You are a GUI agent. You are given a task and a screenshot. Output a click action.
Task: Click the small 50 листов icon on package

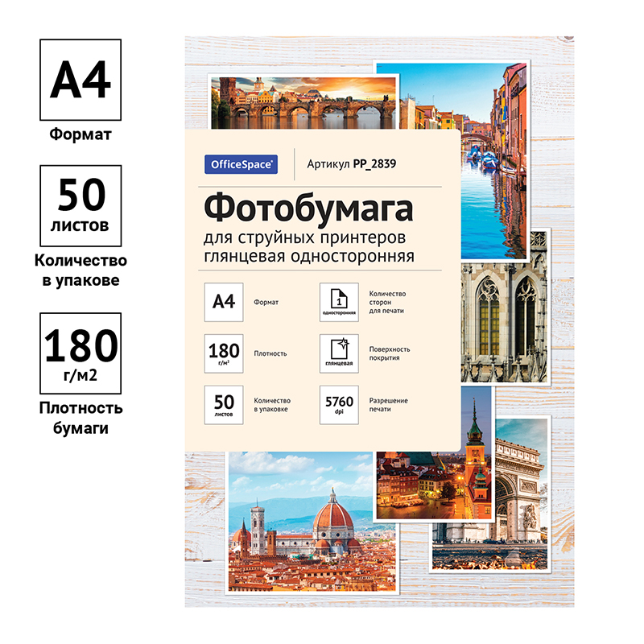223,404
